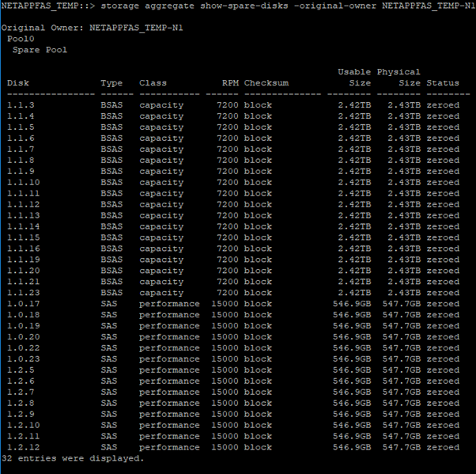Screen dimensions: 476x474
Task: Select disk name 1.0.19
Action: [x=24, y=326]
